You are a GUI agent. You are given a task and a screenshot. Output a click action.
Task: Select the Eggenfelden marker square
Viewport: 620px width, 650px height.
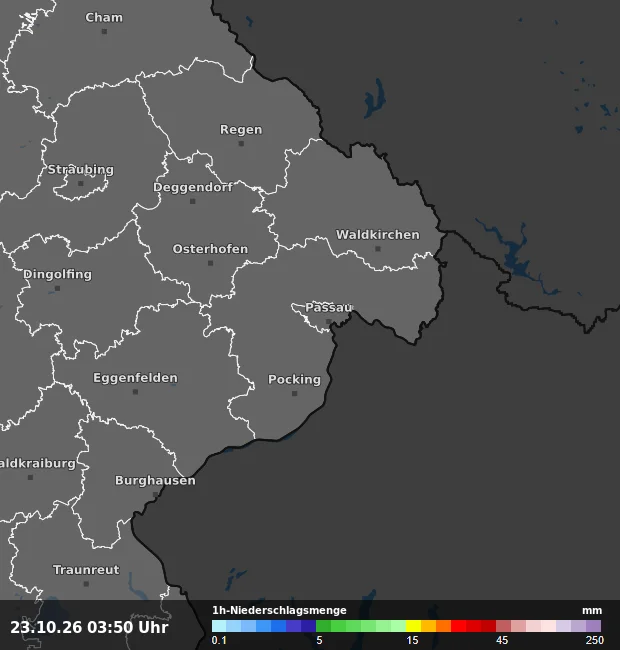coord(135,392)
